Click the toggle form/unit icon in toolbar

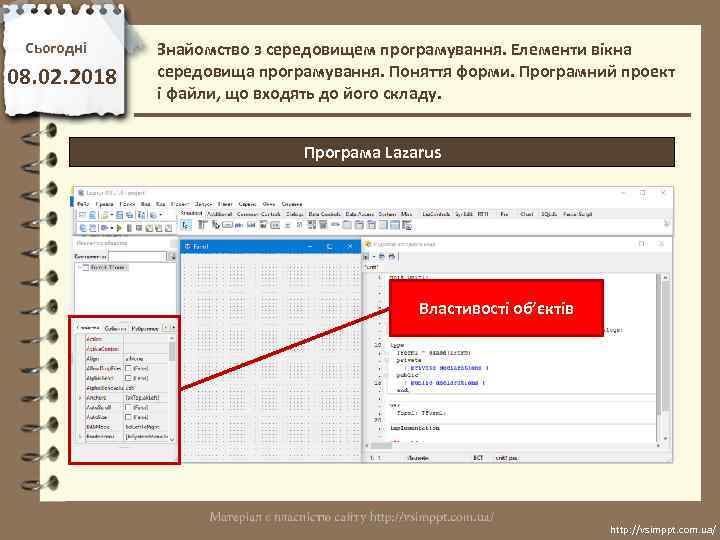tap(141, 215)
